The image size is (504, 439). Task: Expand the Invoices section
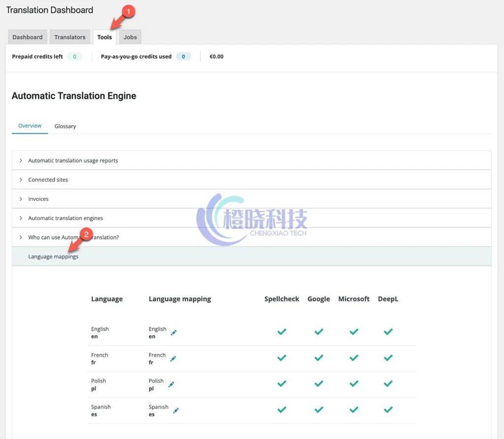(38, 199)
